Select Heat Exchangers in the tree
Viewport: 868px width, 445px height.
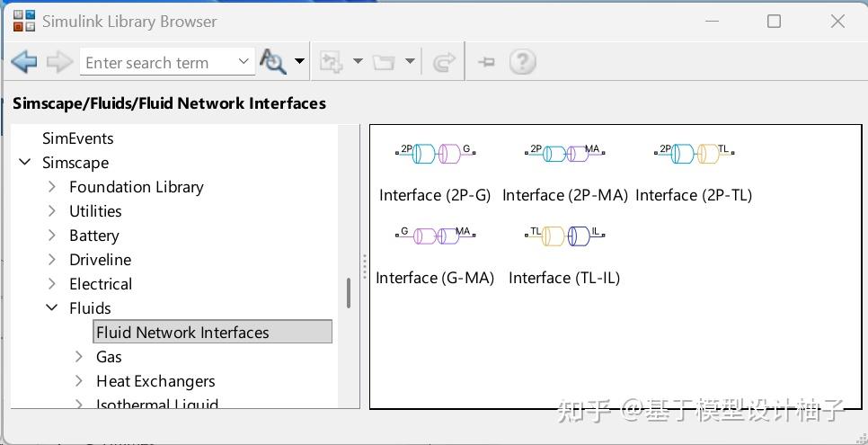tap(155, 381)
